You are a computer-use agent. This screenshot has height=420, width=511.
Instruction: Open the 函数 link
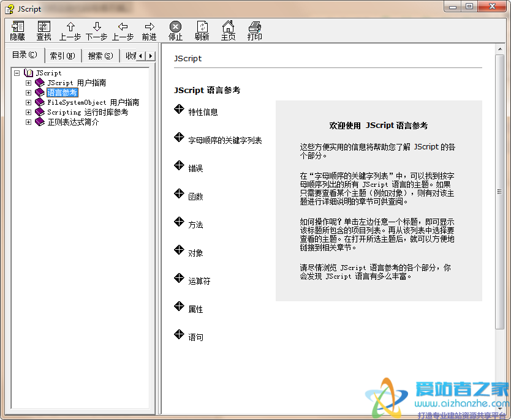195,197
